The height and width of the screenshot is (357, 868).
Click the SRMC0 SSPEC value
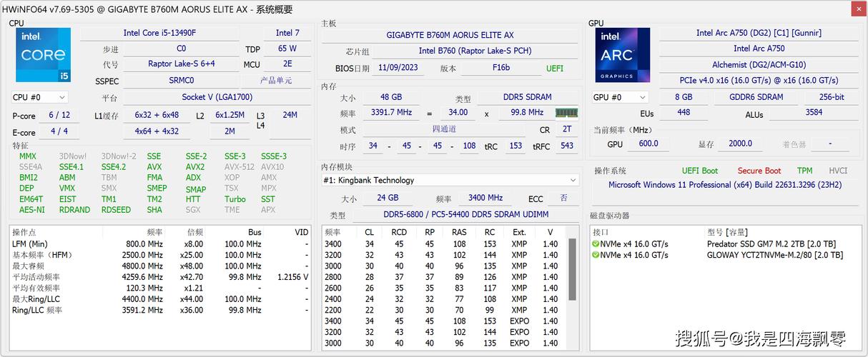pos(182,81)
